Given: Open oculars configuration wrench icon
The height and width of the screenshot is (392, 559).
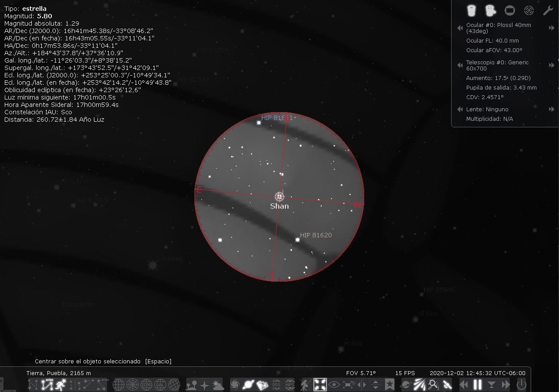Looking at the screenshot, I should (x=548, y=10).
